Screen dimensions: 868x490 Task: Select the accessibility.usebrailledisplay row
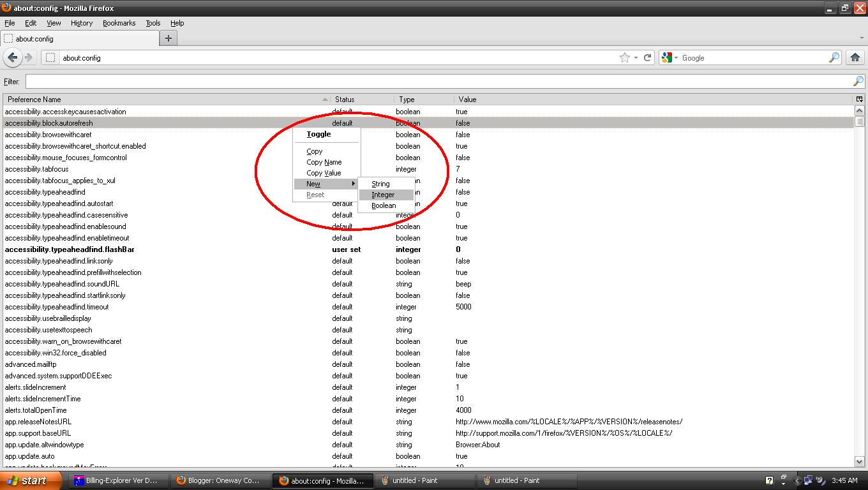(428, 318)
